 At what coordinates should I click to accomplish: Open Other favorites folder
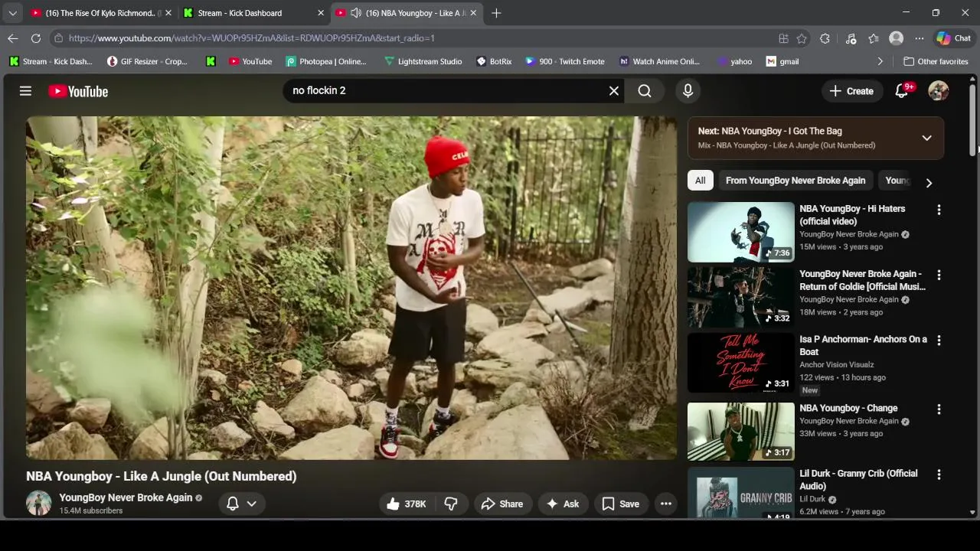[x=936, y=61]
